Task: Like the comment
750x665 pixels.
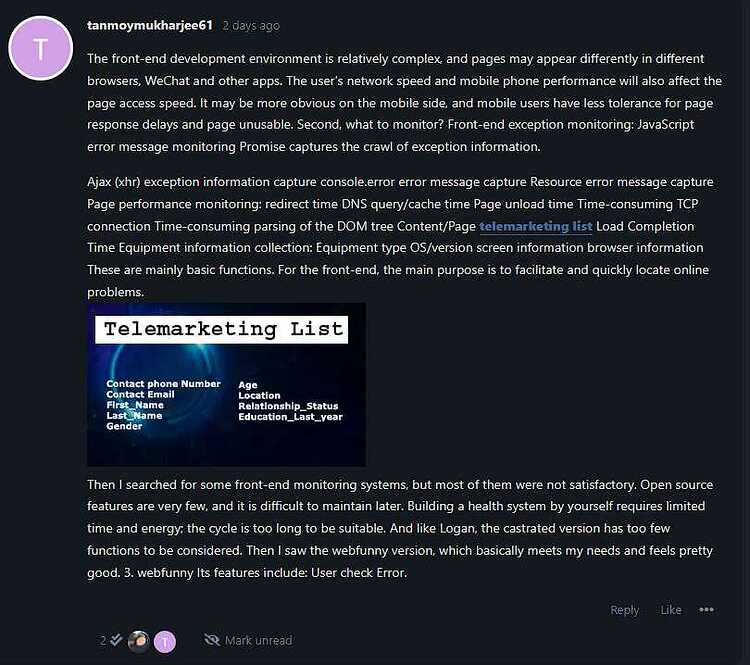Action: pos(671,610)
